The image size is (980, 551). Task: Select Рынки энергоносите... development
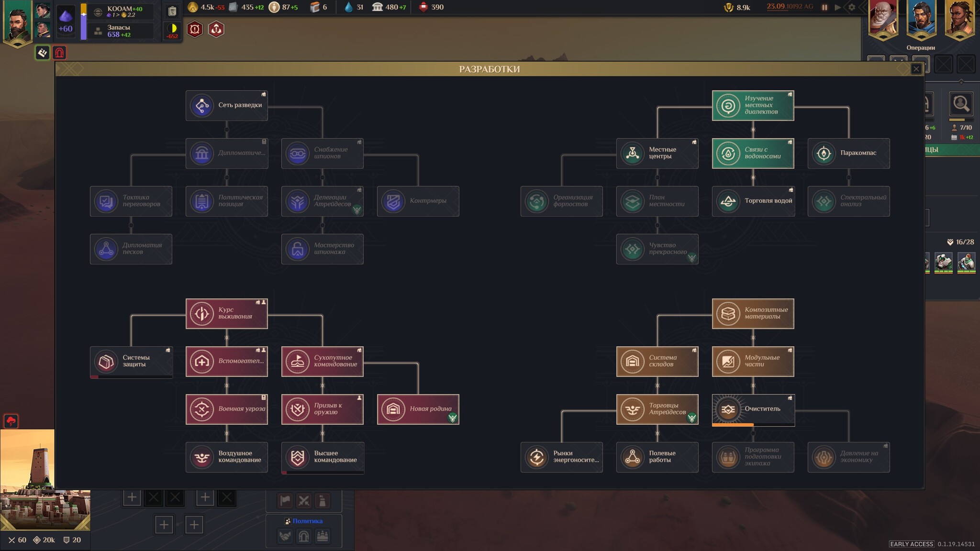[x=561, y=457]
